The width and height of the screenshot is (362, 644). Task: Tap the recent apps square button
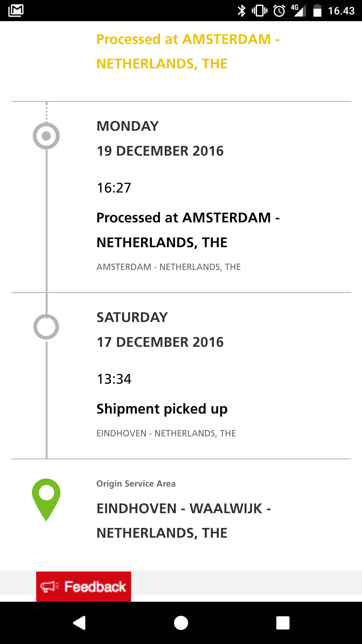[283, 623]
